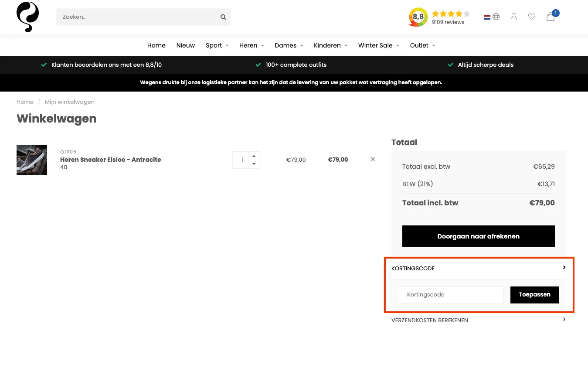588x368 pixels.
Task: Click the Kortingscode input field
Action: click(x=450, y=295)
